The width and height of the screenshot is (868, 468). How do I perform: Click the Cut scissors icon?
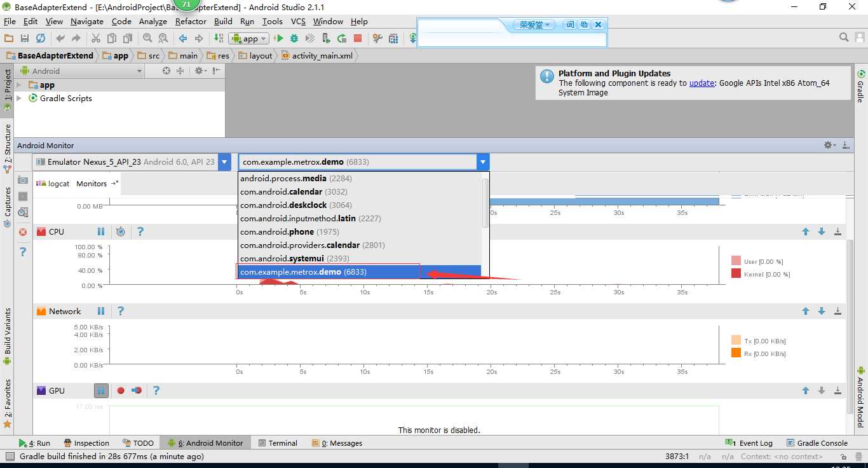coord(96,39)
